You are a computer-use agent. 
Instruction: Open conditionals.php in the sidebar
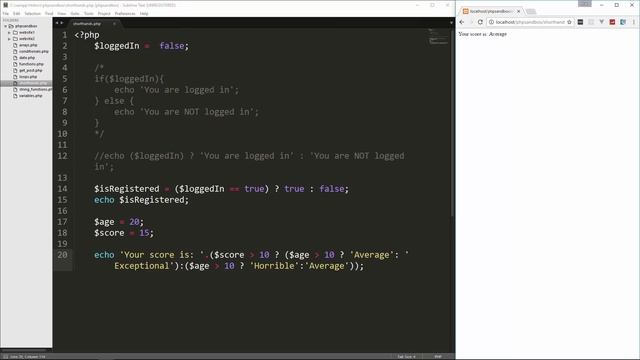[x=34, y=51]
